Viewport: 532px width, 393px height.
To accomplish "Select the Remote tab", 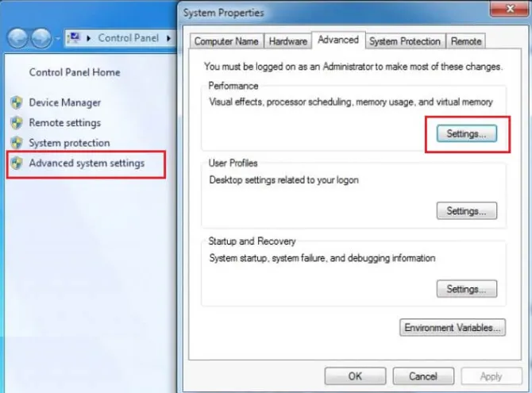I will pyautogui.click(x=466, y=41).
